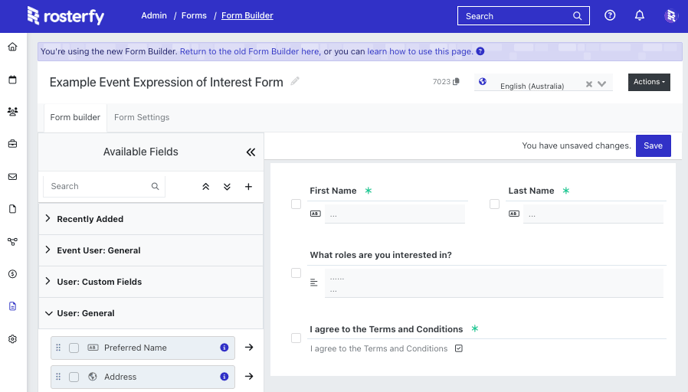Click the form title text
688x392 pixels.
[x=166, y=82]
